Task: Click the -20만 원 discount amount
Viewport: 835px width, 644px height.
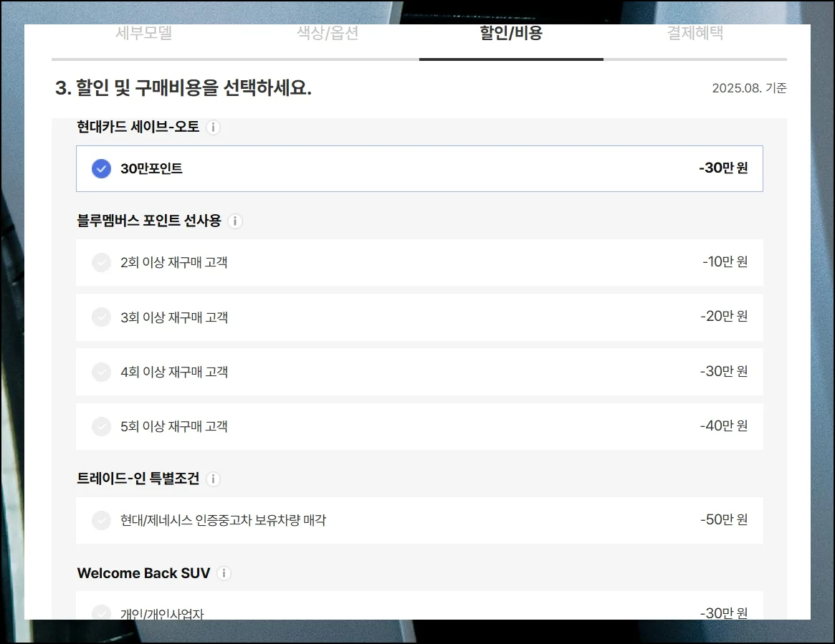Action: point(724,317)
